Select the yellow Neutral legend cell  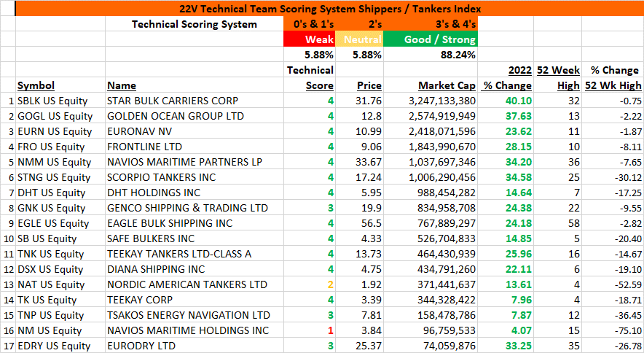tap(359, 39)
